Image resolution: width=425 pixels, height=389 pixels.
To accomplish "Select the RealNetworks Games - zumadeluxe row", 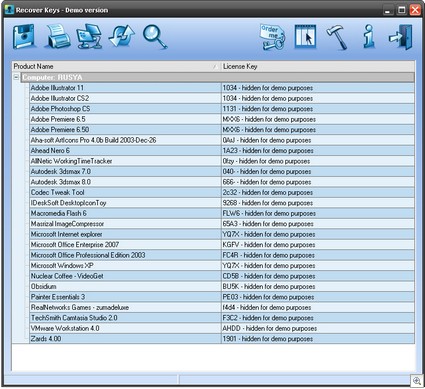I will click(x=222, y=307).
